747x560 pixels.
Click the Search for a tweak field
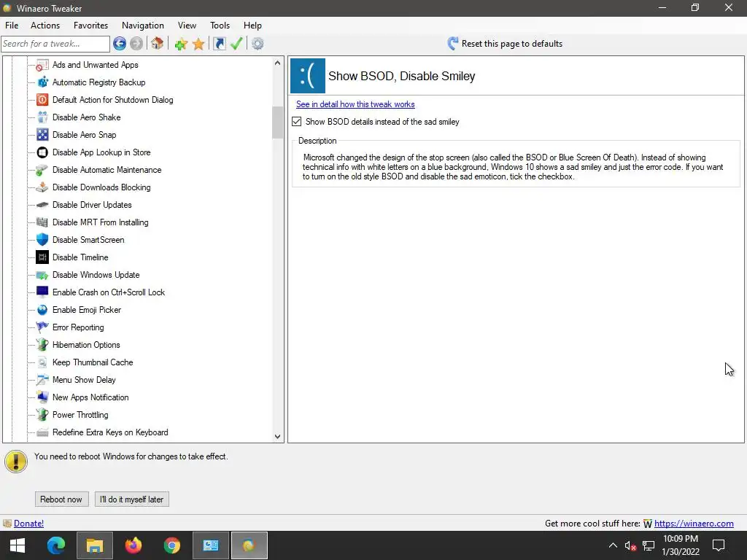(x=55, y=44)
